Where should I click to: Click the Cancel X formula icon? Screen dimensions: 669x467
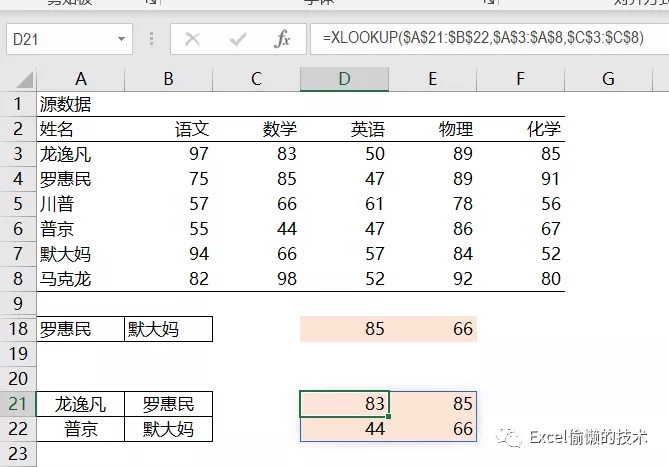[192, 39]
